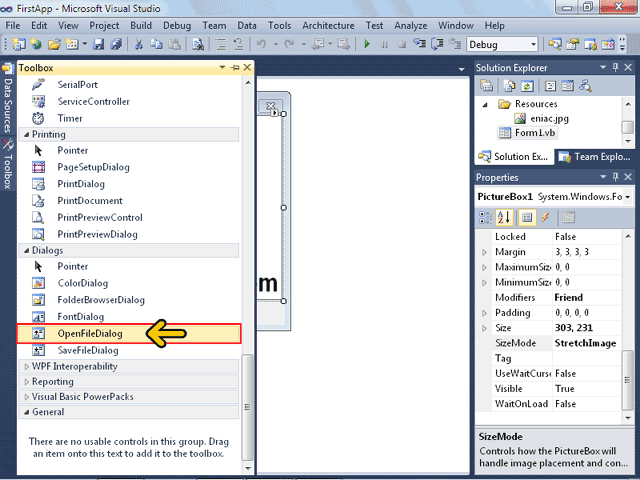Image resolution: width=640 pixels, height=480 pixels.
Task: Pin or auto-hide the Toolbox panel
Action: coord(235,67)
